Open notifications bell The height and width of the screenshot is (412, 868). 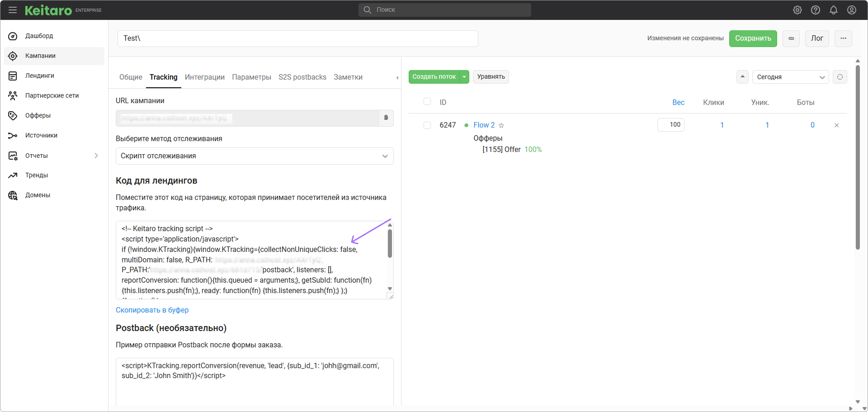click(834, 10)
